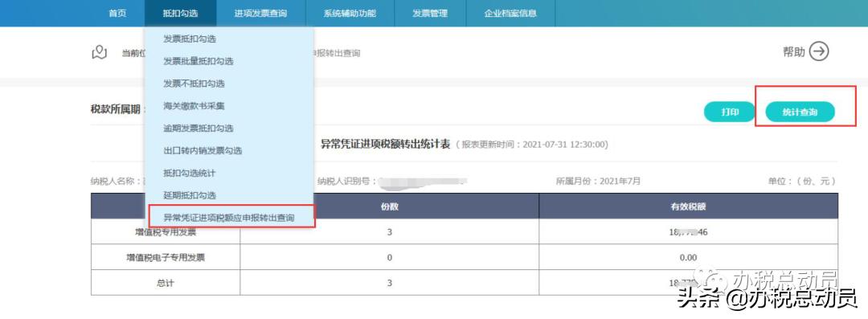
Task: Select 出口转内销发票勾选 menu entry
Action: 203,150
